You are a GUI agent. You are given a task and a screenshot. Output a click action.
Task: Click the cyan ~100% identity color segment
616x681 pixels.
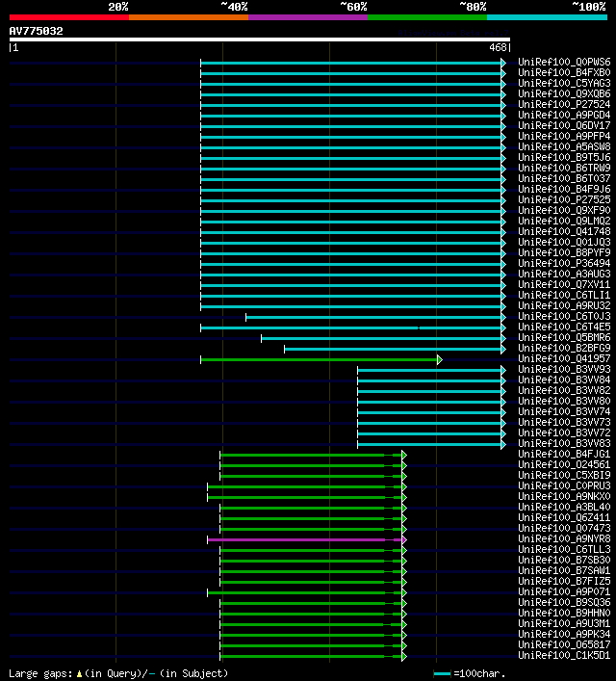(547, 17)
